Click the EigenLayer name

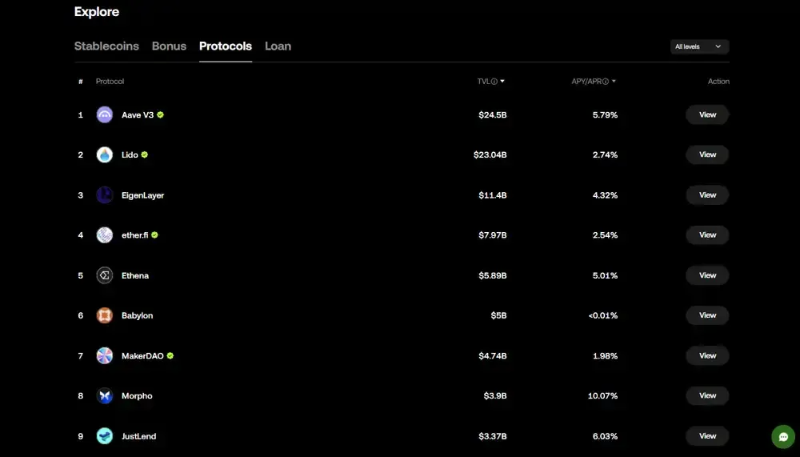143,195
